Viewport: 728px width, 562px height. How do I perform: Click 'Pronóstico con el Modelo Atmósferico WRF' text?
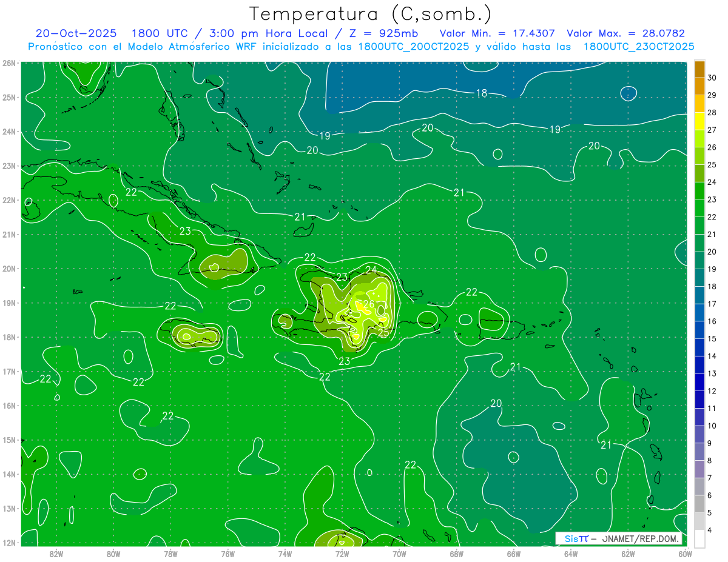144,46
